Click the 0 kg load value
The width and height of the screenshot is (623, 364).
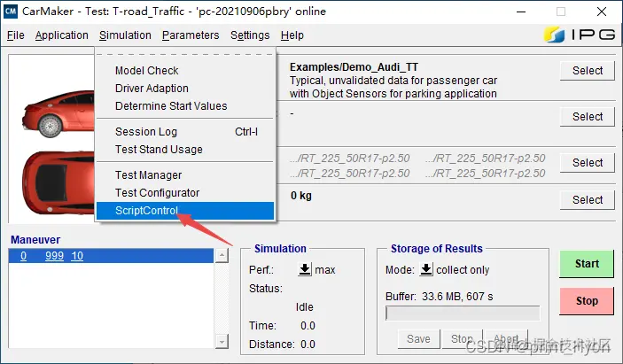click(301, 196)
